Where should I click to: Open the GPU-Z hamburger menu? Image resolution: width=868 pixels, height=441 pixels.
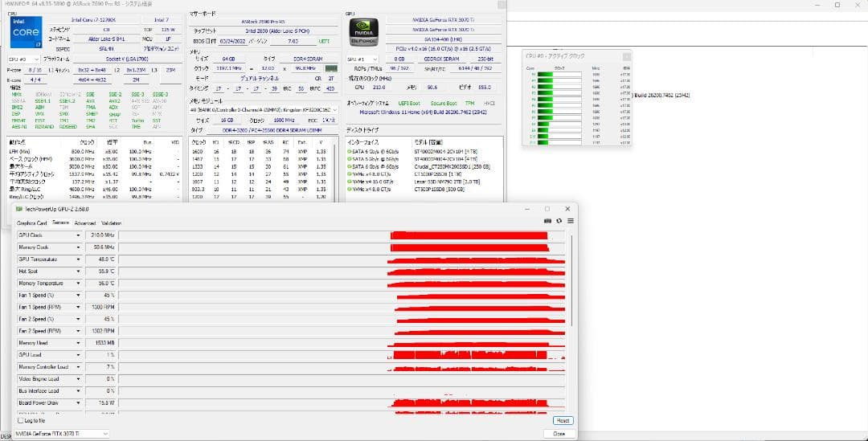coord(570,221)
